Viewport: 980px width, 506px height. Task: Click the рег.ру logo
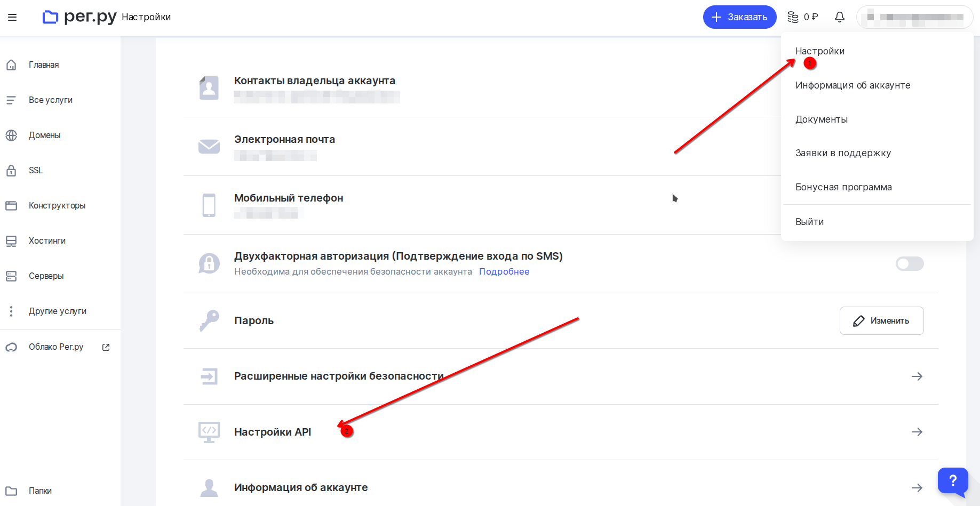click(79, 17)
